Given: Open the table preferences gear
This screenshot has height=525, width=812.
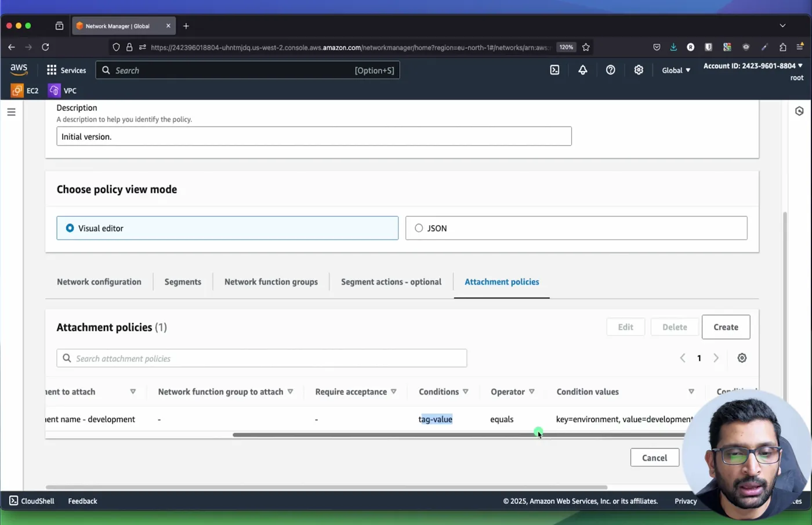Looking at the screenshot, I should tap(742, 358).
